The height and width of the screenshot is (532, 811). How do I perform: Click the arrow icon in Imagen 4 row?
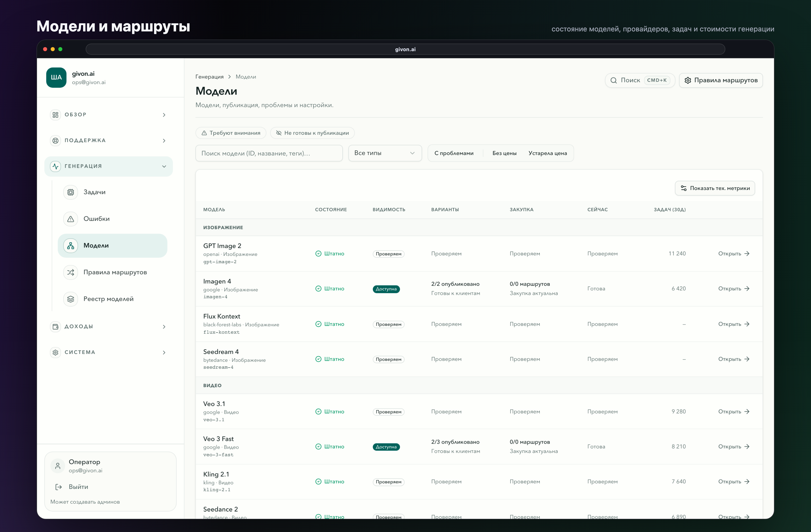[x=747, y=289]
